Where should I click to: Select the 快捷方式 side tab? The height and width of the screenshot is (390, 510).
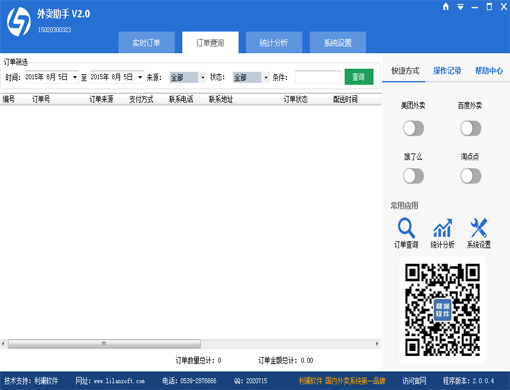[x=405, y=71]
